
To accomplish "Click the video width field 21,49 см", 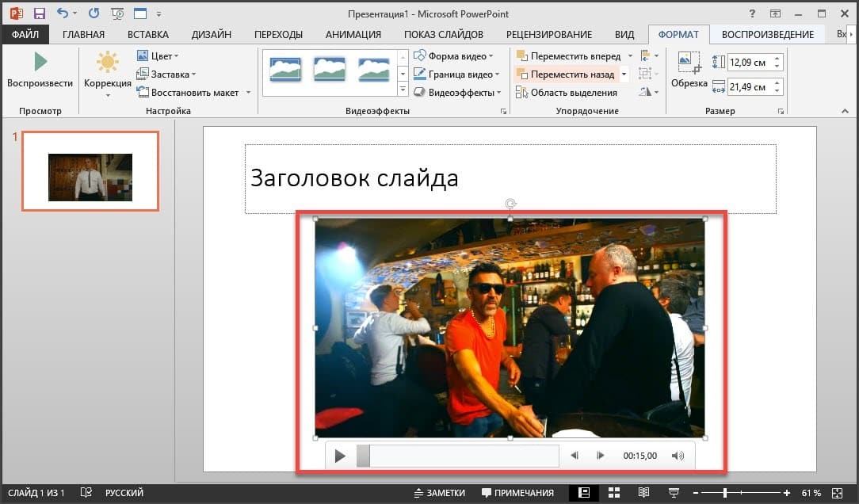I will 748,87.
